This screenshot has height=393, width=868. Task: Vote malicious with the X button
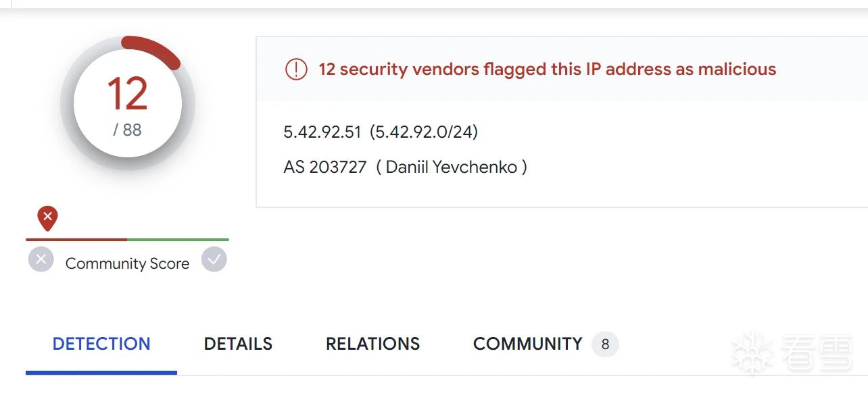click(x=41, y=259)
